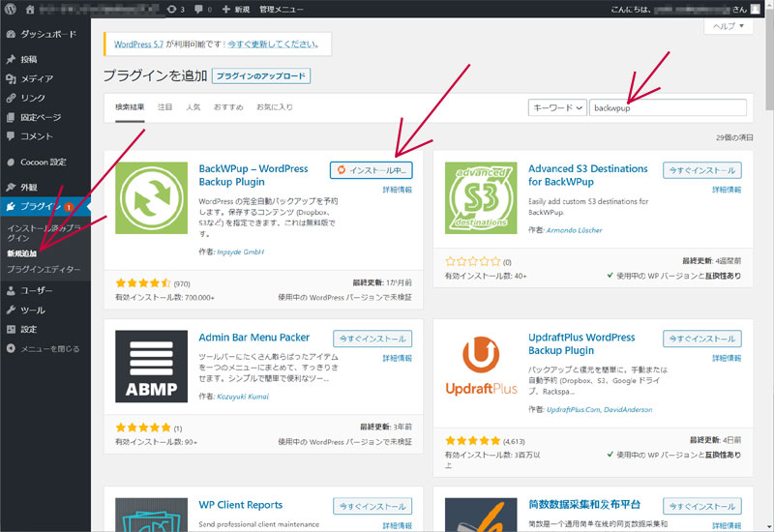Install WP Client Reports now
Viewport: 774px width, 532px height.
click(x=372, y=506)
